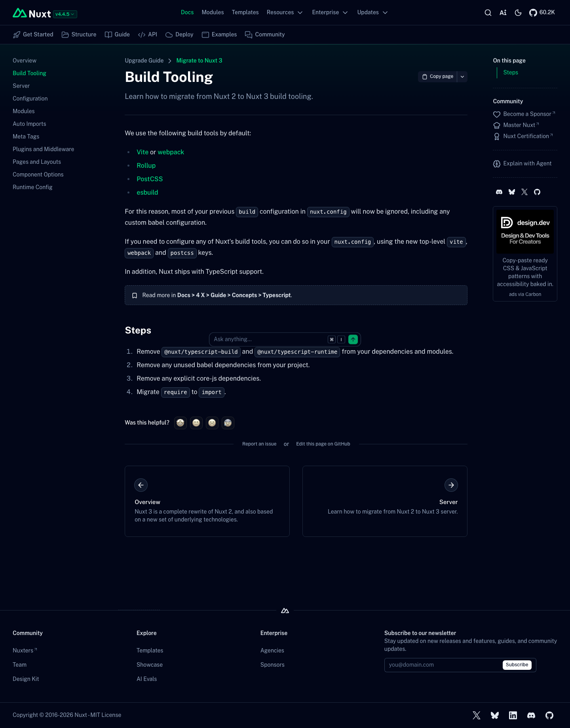Open footer Discord social icon
This screenshot has width=570, height=728.
pos(531,715)
